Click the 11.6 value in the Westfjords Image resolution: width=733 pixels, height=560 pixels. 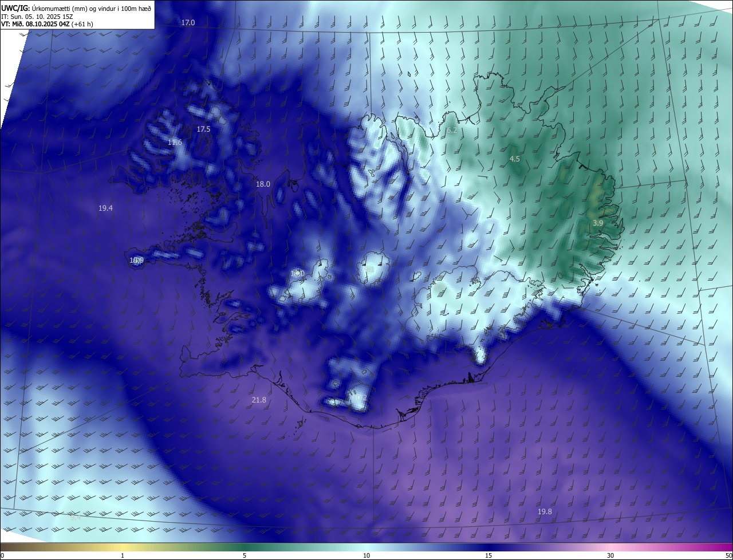(x=175, y=142)
